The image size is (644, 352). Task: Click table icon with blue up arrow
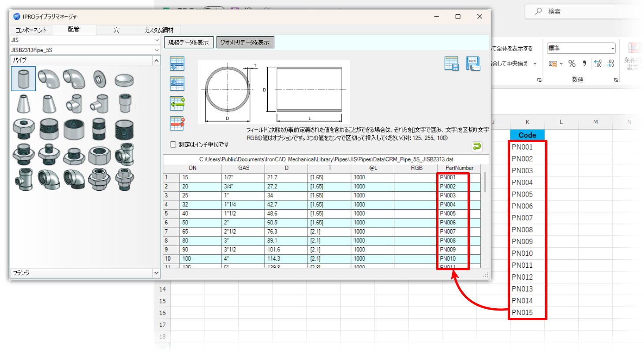(177, 83)
